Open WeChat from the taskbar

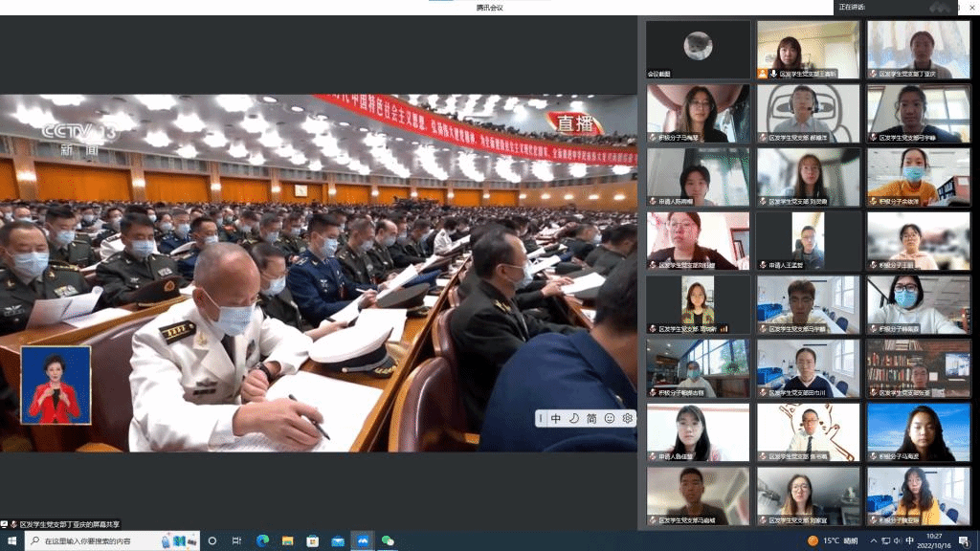(388, 540)
